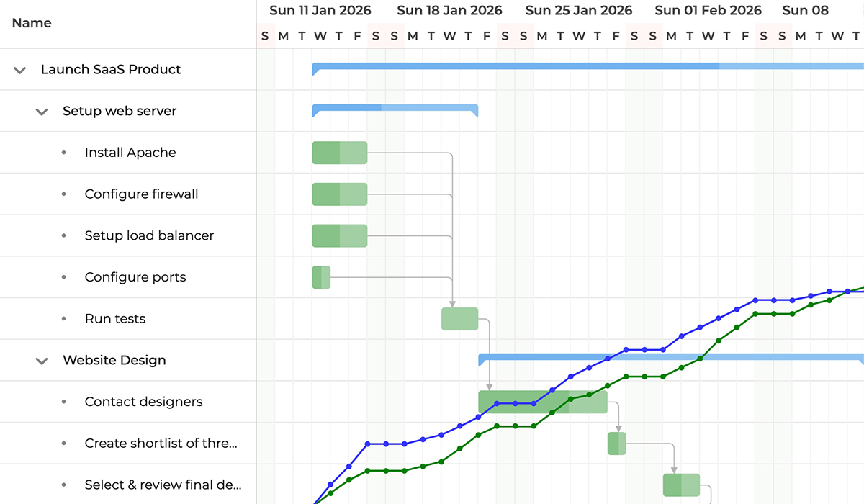Click the Sun 11 Jan 2026 week header

click(320, 10)
